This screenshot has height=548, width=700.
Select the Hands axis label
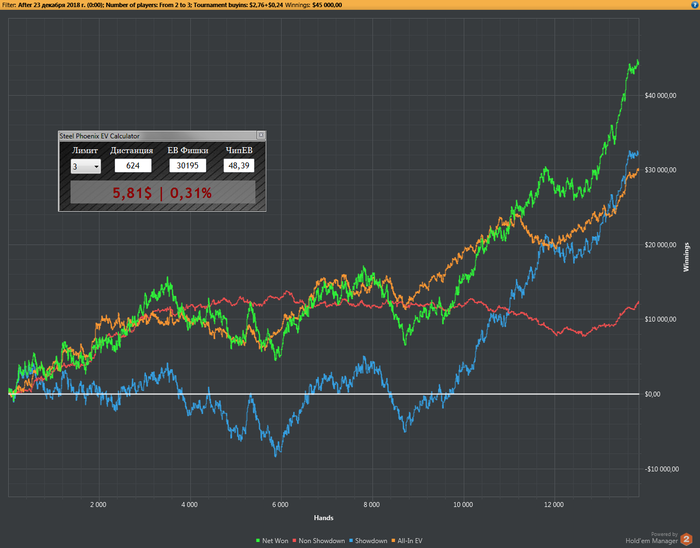[x=323, y=518]
